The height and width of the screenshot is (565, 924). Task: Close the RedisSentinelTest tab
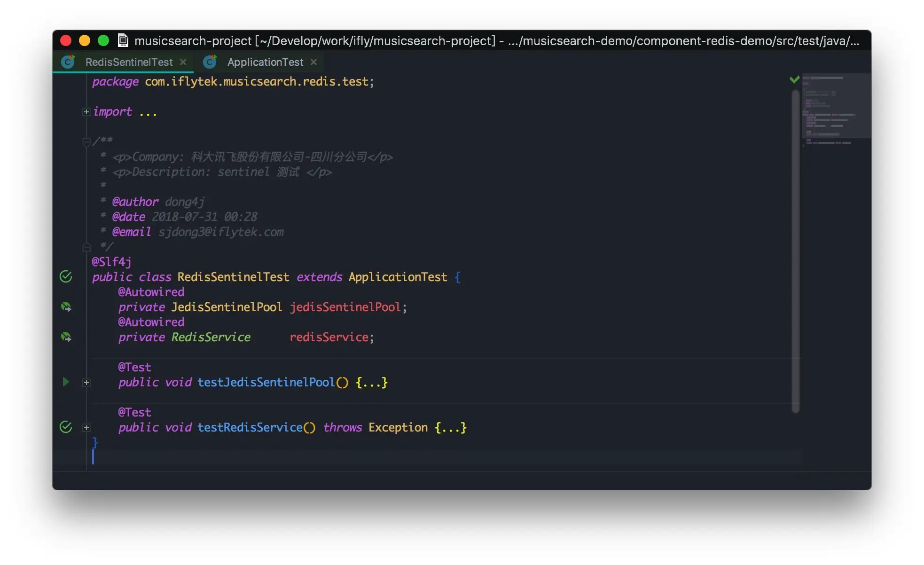pos(183,62)
